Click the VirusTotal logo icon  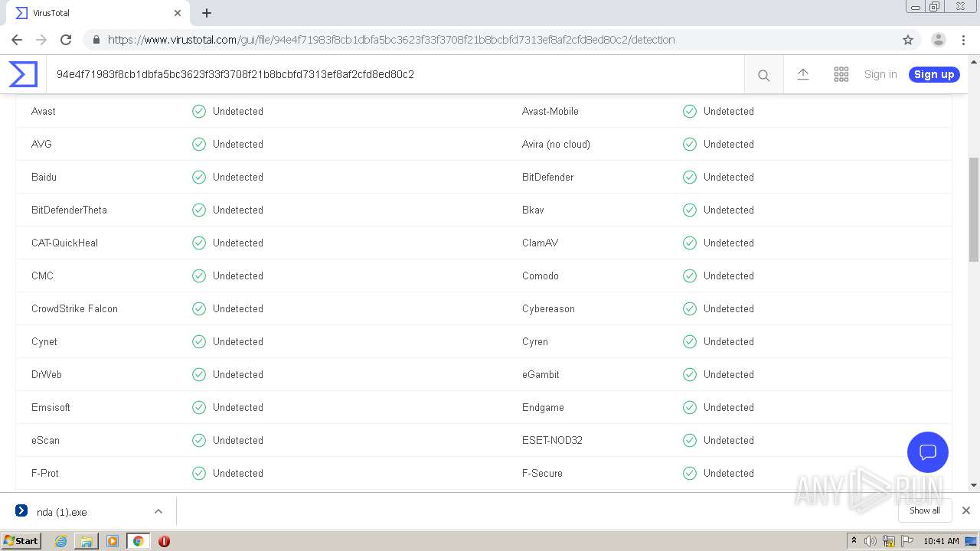coord(23,74)
